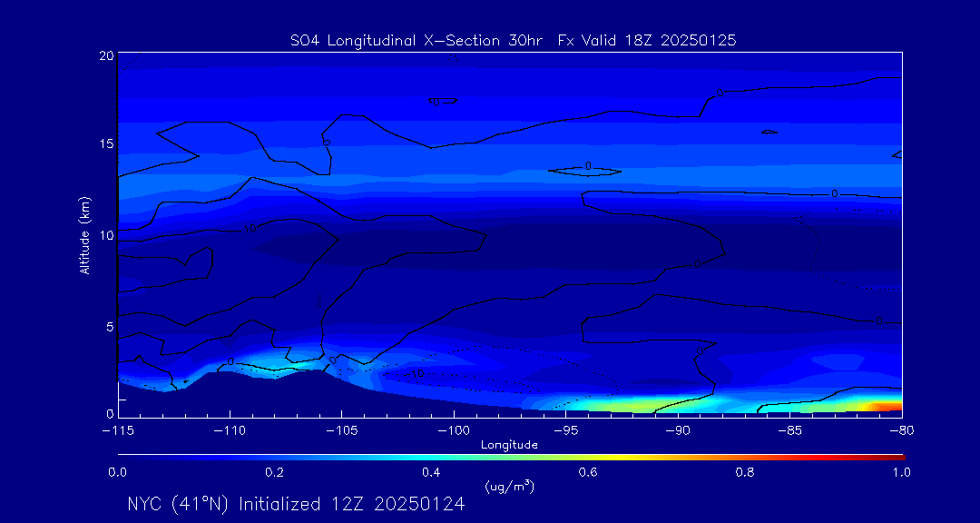Click the "NYC (41°N) Initialized 12Z 20250124" footer
This screenshot has height=523, width=980.
coord(296,505)
